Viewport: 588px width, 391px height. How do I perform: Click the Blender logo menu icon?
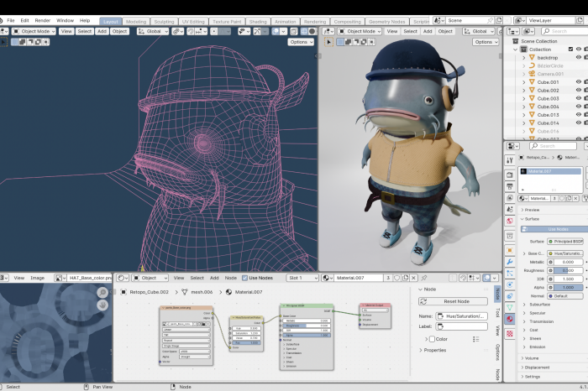click(3, 20)
